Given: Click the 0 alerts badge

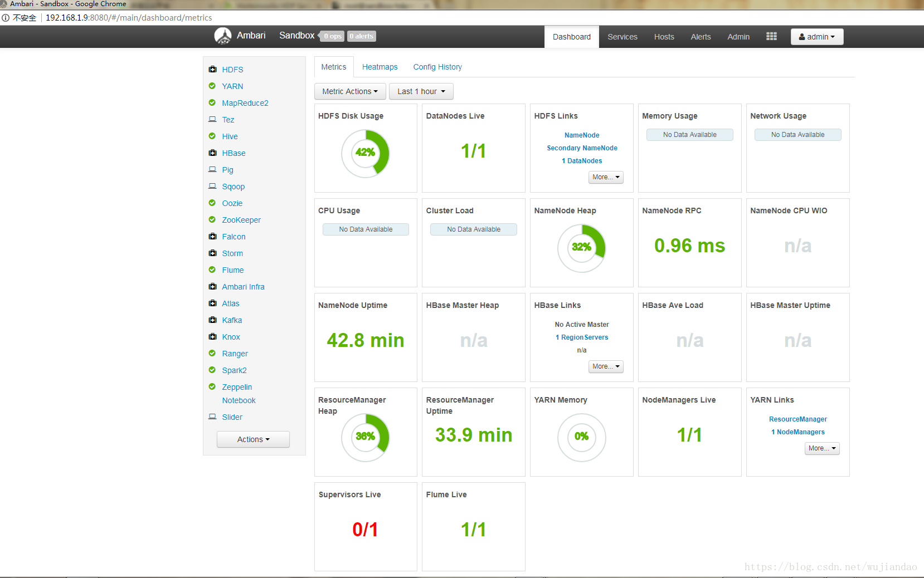Looking at the screenshot, I should click(x=362, y=36).
